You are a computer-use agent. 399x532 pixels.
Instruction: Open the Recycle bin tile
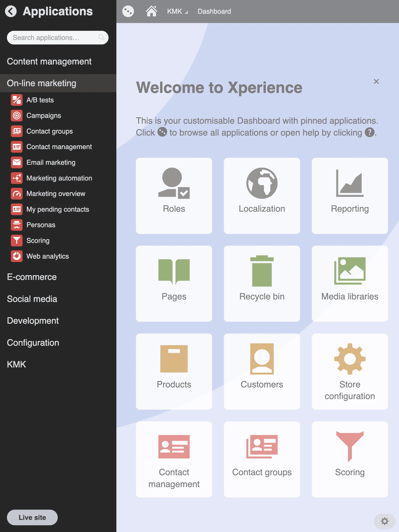(262, 283)
